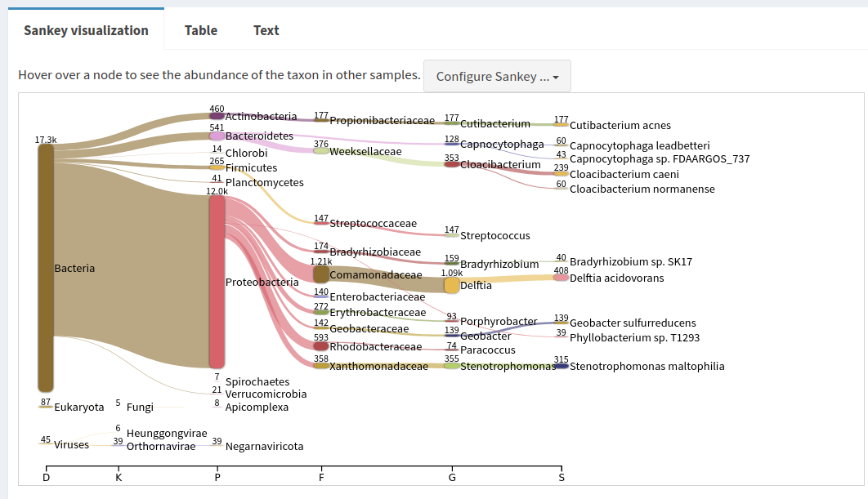868x499 pixels.
Task: Click the Streptococcus genus label
Action: tap(494, 236)
